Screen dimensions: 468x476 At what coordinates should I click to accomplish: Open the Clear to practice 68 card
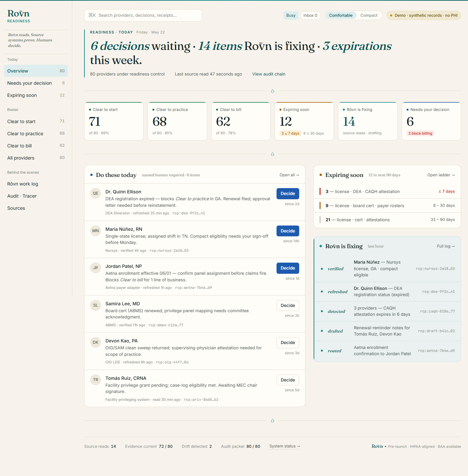point(177,121)
